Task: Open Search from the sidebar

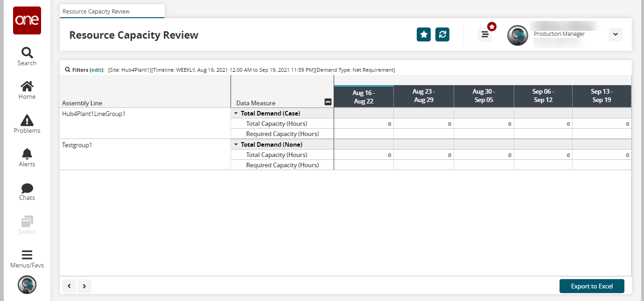Action: point(27,56)
